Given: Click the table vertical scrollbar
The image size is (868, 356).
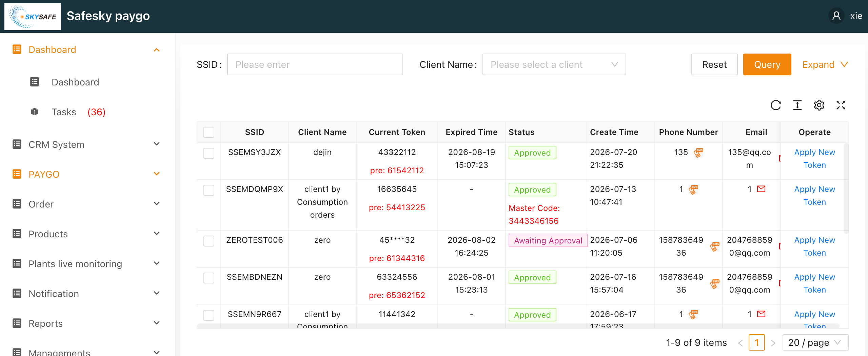Looking at the screenshot, I should coord(846,189).
